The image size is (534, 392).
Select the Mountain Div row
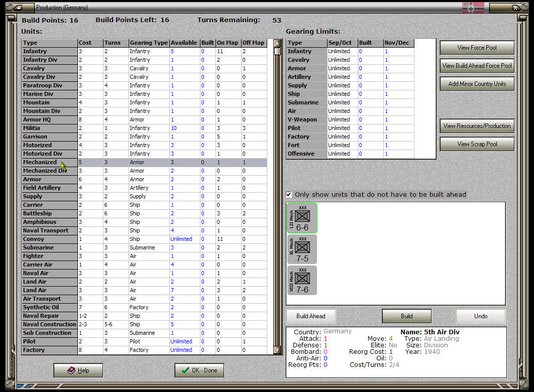coord(144,111)
